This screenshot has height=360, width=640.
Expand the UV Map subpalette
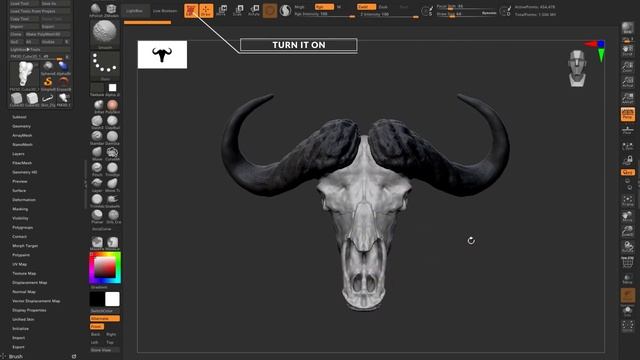click(x=20, y=264)
